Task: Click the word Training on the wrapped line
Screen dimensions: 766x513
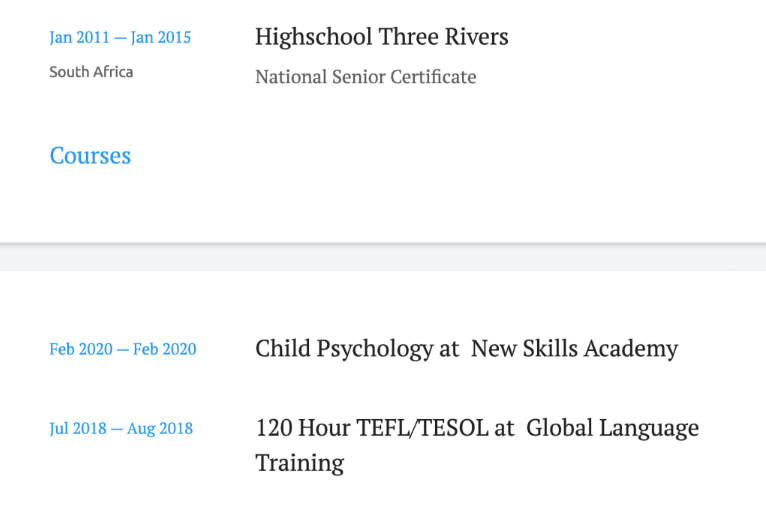Action: tap(299, 463)
